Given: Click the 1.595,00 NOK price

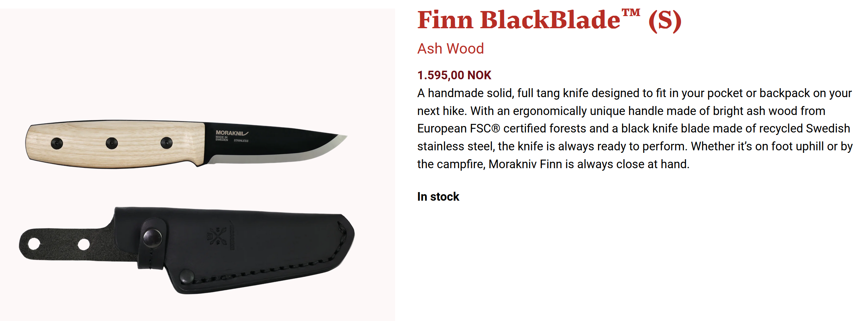Looking at the screenshot, I should point(454,75).
